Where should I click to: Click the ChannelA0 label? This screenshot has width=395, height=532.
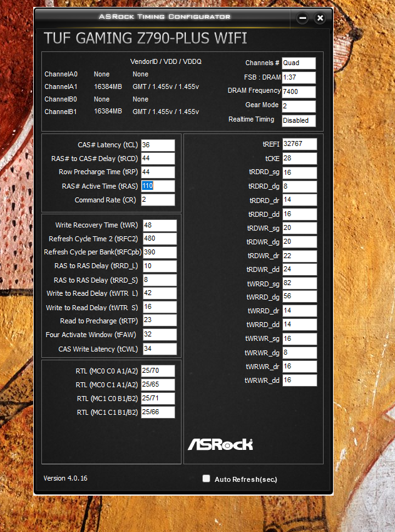[x=61, y=74]
